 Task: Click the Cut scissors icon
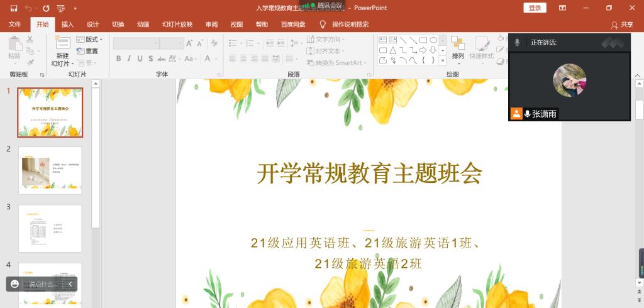tap(30, 40)
